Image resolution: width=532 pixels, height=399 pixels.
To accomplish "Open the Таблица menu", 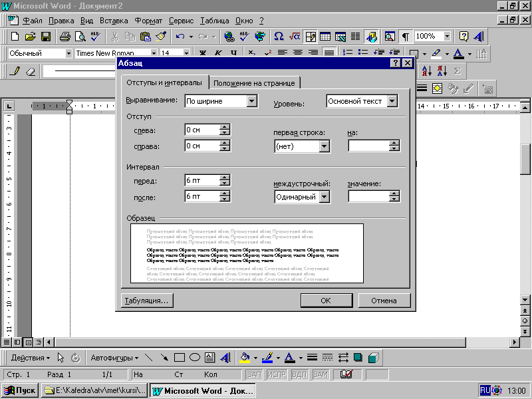I will tap(214, 21).
